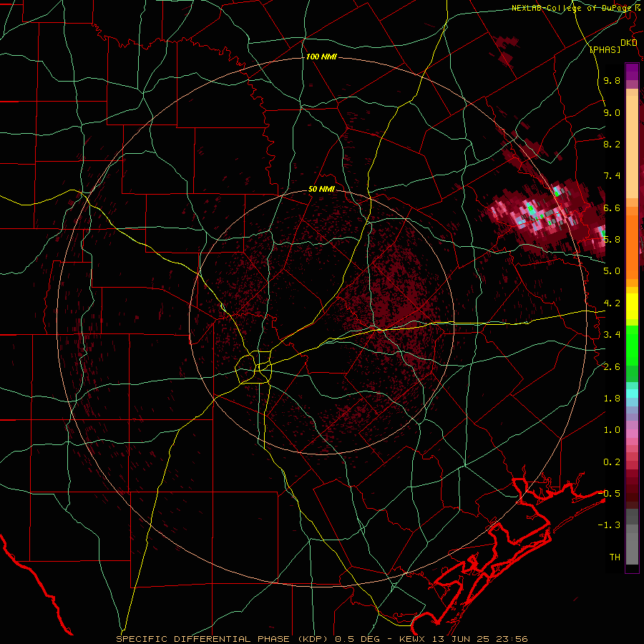The height and width of the screenshot is (644, 644).
Task: Click the -1.3 value on the scale
Action: 609,525
